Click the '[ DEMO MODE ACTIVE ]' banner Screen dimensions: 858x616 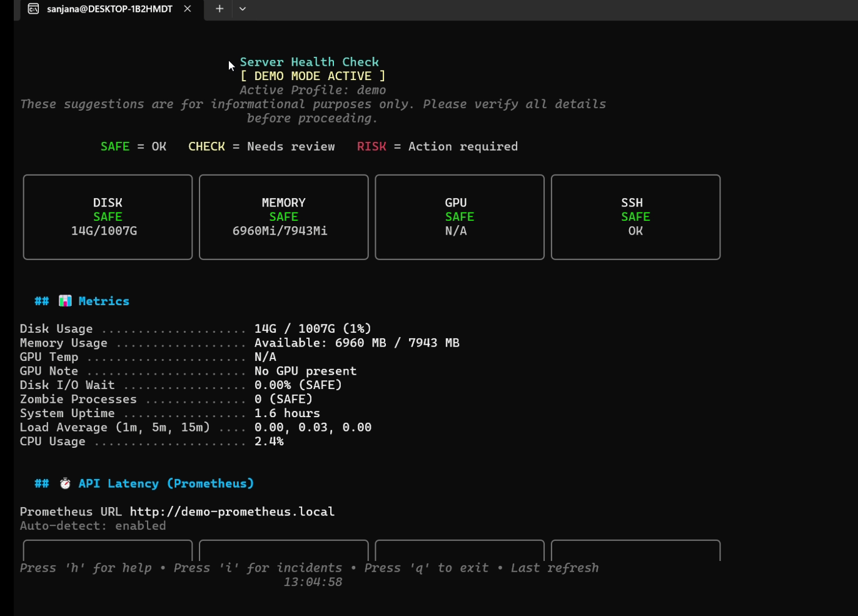(313, 76)
